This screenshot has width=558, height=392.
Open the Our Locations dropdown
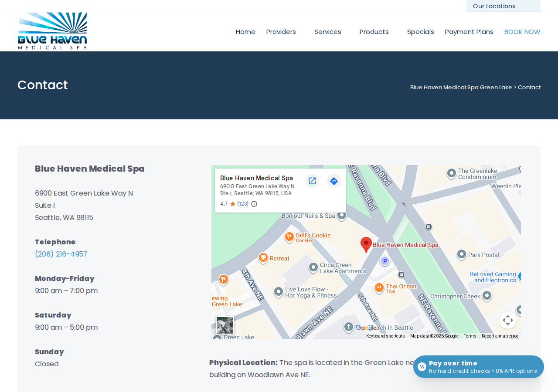tap(504, 6)
